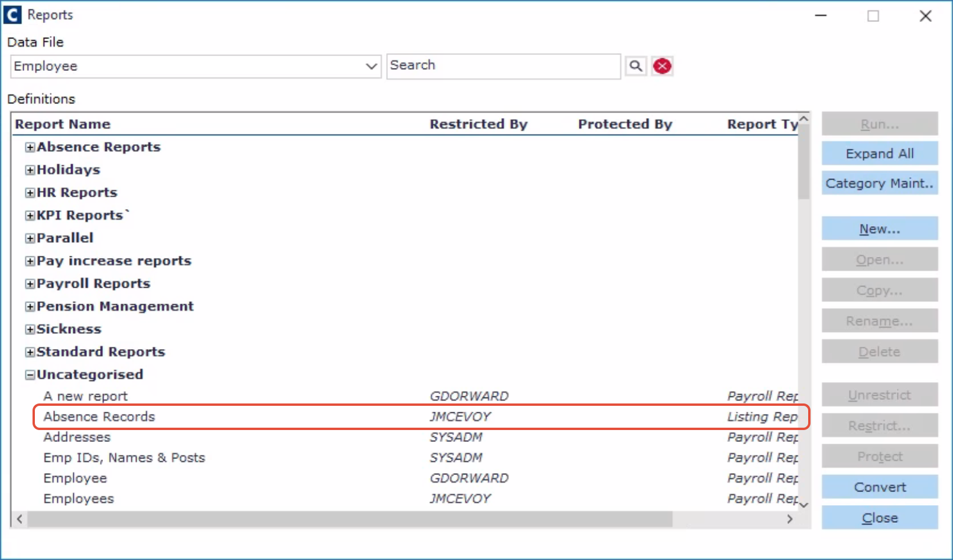Click the vertical scrollbar down arrow
The image size is (953, 560).
coord(803,505)
